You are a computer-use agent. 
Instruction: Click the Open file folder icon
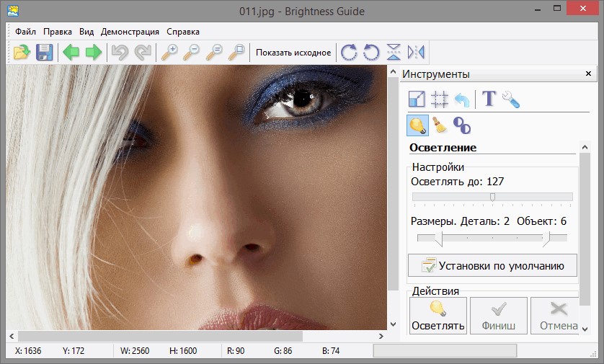pyautogui.click(x=22, y=52)
